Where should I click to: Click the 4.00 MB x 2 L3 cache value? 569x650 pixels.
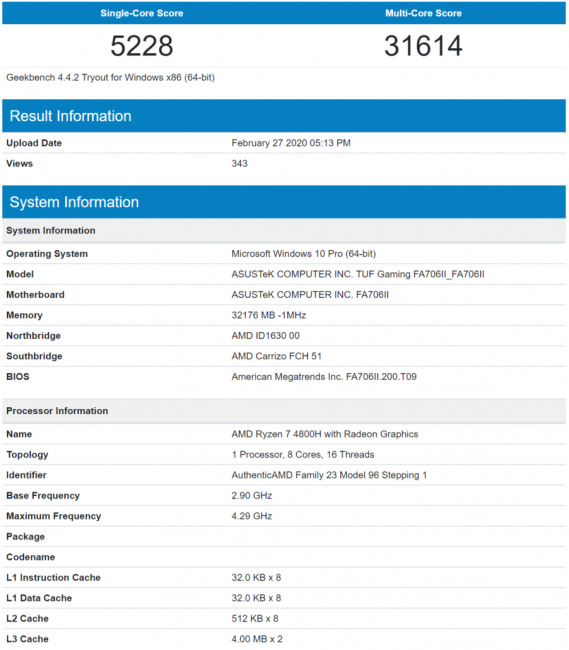257,639
